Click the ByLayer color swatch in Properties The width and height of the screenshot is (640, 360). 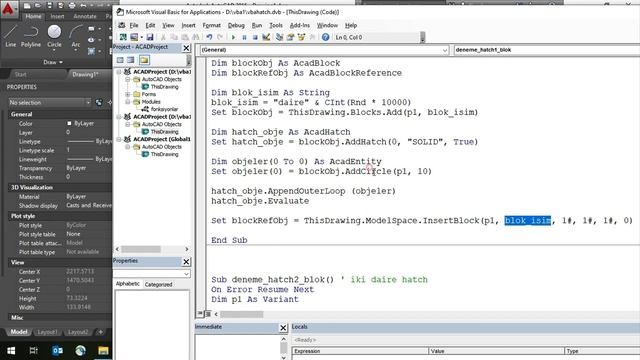(x=69, y=123)
